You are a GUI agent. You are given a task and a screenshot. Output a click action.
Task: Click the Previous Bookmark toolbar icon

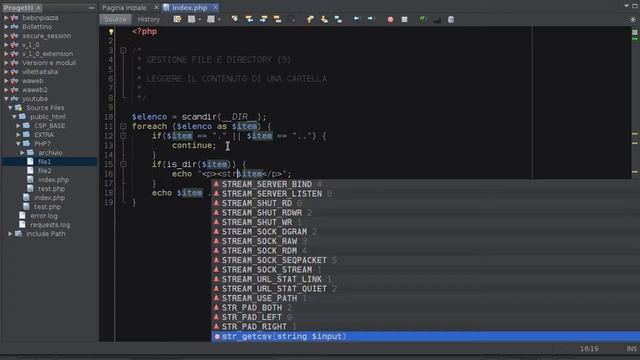[x=310, y=19]
